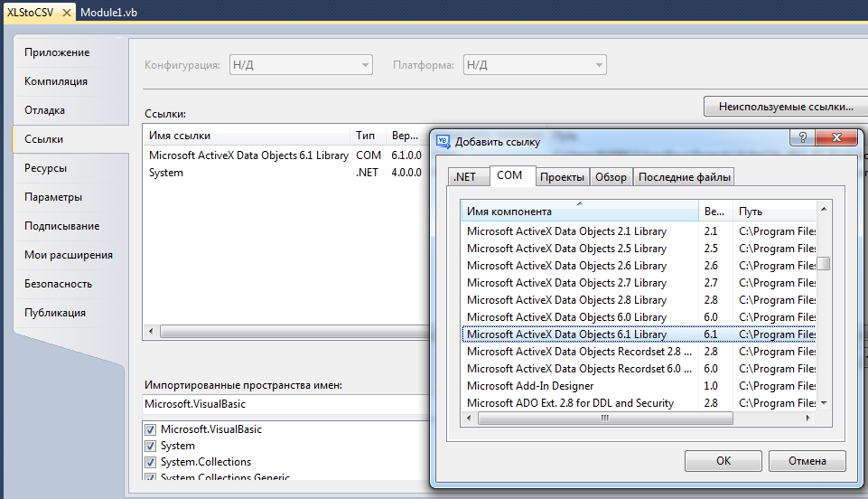
Task: Click the component list vertical scrollbar thumb
Action: [x=824, y=263]
